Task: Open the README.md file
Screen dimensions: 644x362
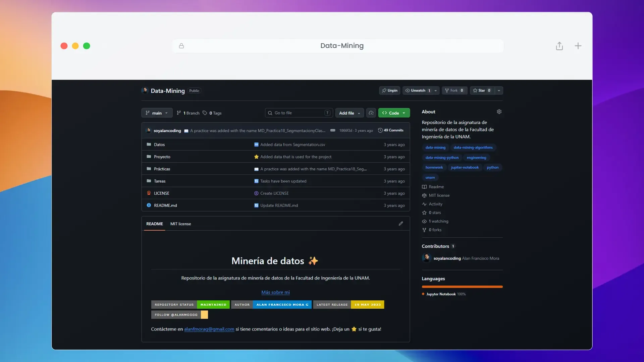Action: [x=165, y=205]
